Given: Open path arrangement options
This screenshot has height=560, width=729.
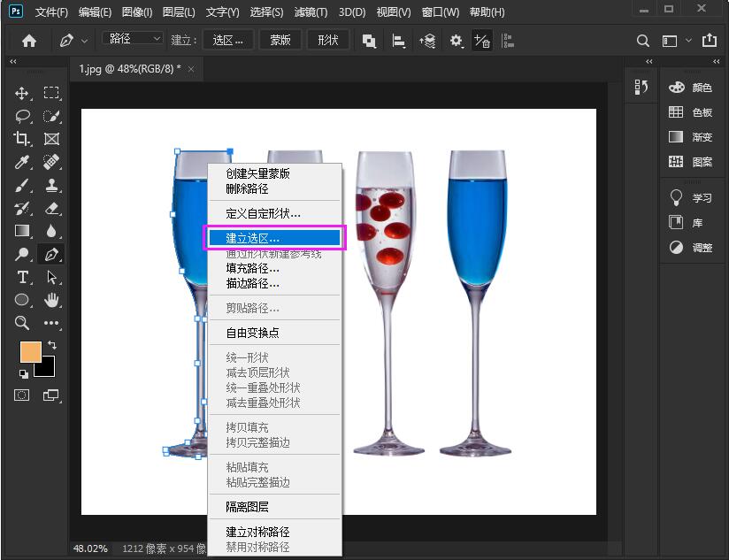Looking at the screenshot, I should [x=427, y=41].
